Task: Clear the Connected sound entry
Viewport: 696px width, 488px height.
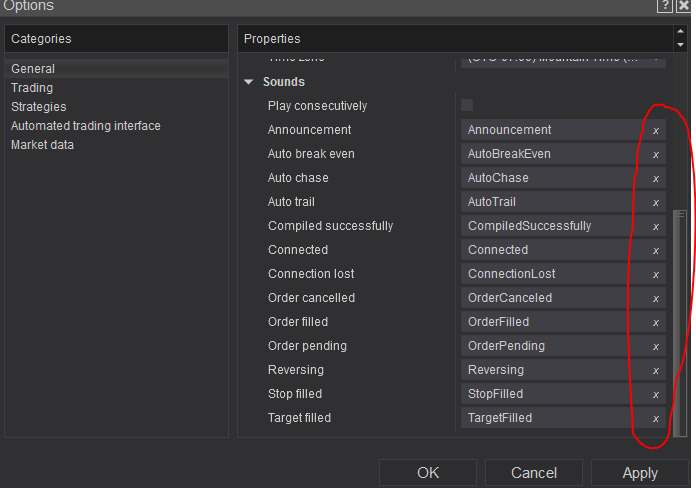Action: pos(656,250)
